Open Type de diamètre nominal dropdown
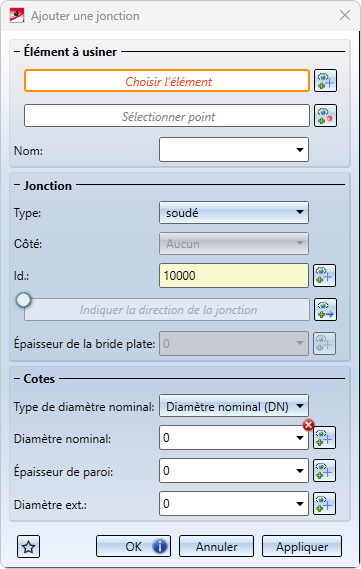 pyautogui.click(x=300, y=406)
